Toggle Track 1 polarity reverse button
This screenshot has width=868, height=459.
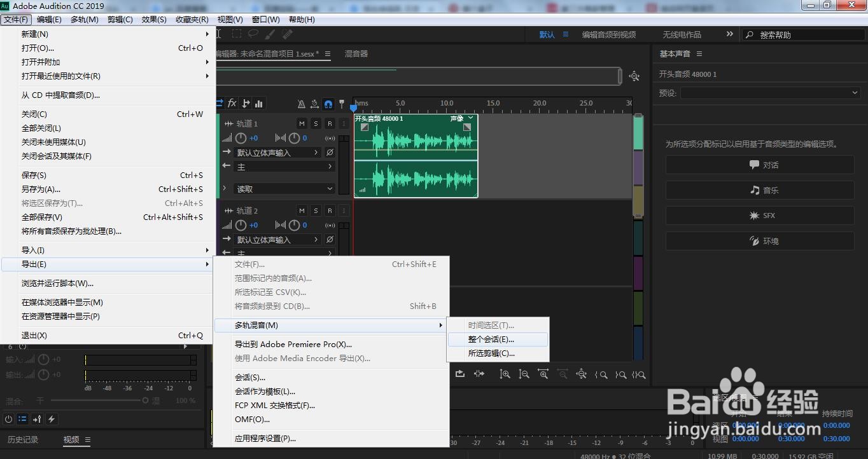[330, 153]
